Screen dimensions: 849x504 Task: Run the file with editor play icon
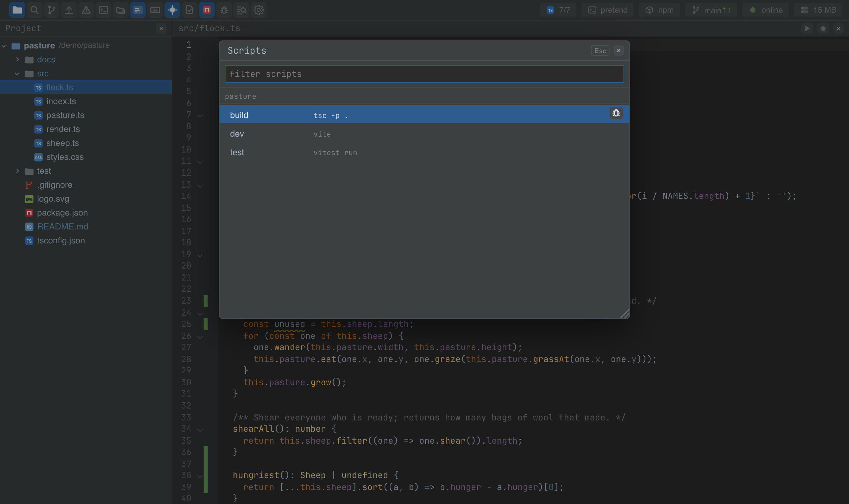click(807, 29)
